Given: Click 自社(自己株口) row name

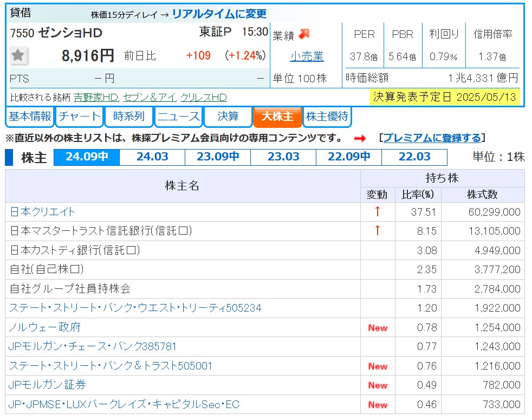Looking at the screenshot, I should pos(47,269).
